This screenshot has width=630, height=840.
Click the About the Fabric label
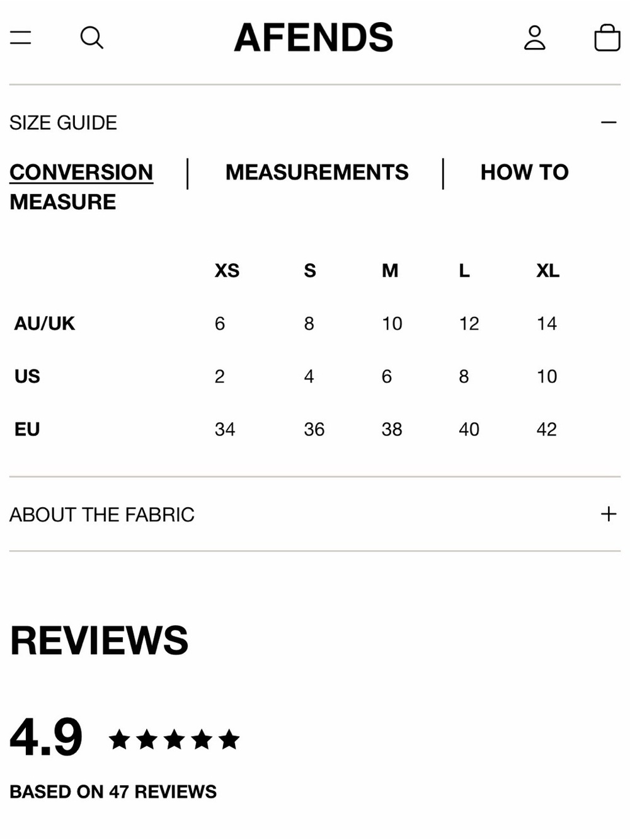102,514
